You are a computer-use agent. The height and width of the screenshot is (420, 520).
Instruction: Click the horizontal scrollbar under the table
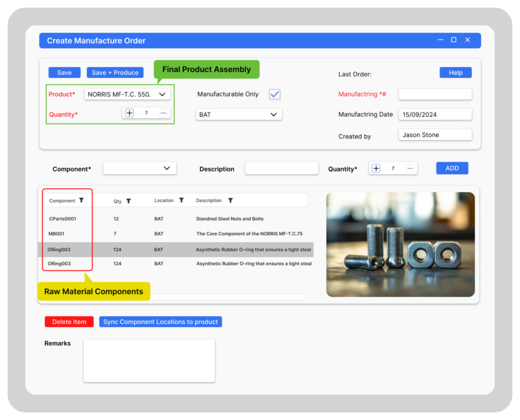pyautogui.click(x=227, y=297)
